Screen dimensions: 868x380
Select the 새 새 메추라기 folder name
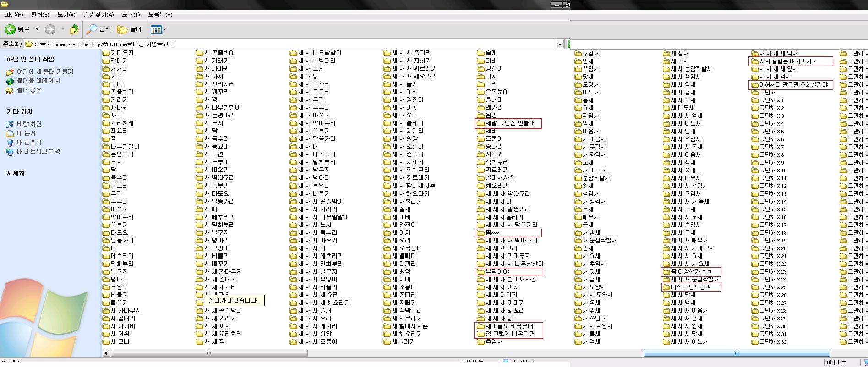tap(317, 154)
